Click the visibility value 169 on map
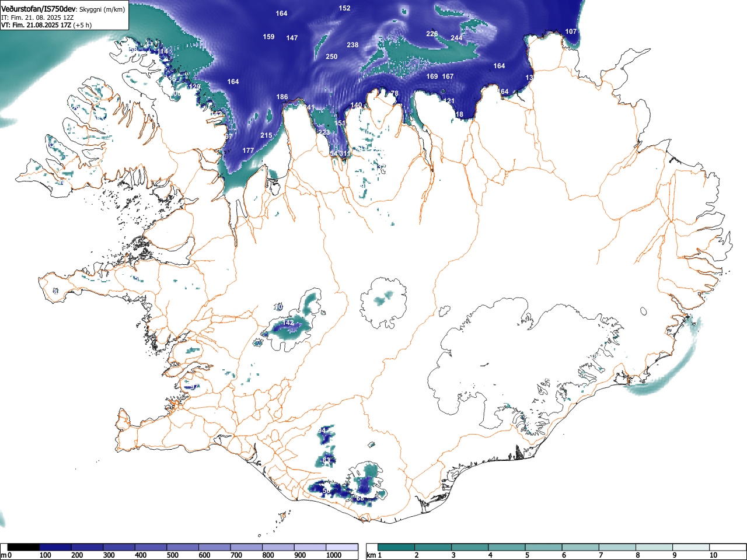 [x=432, y=76]
